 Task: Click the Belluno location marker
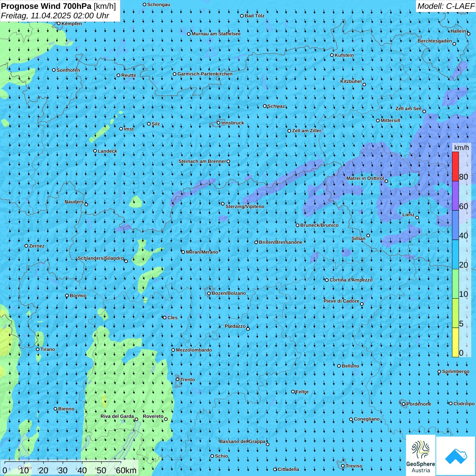point(339,366)
